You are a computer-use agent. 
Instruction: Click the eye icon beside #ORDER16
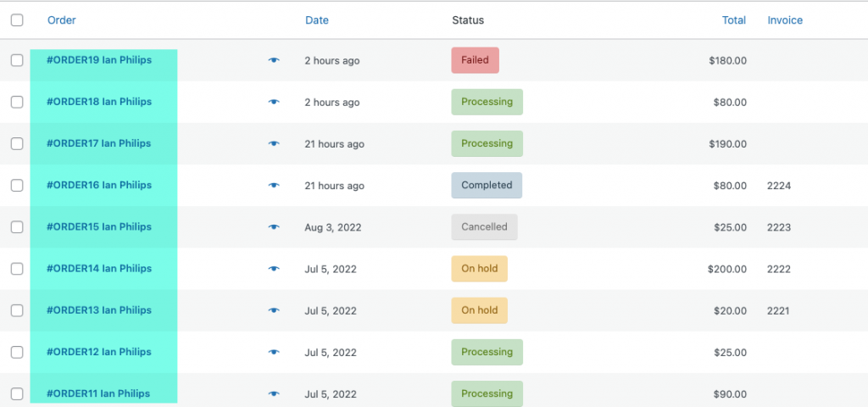274,186
